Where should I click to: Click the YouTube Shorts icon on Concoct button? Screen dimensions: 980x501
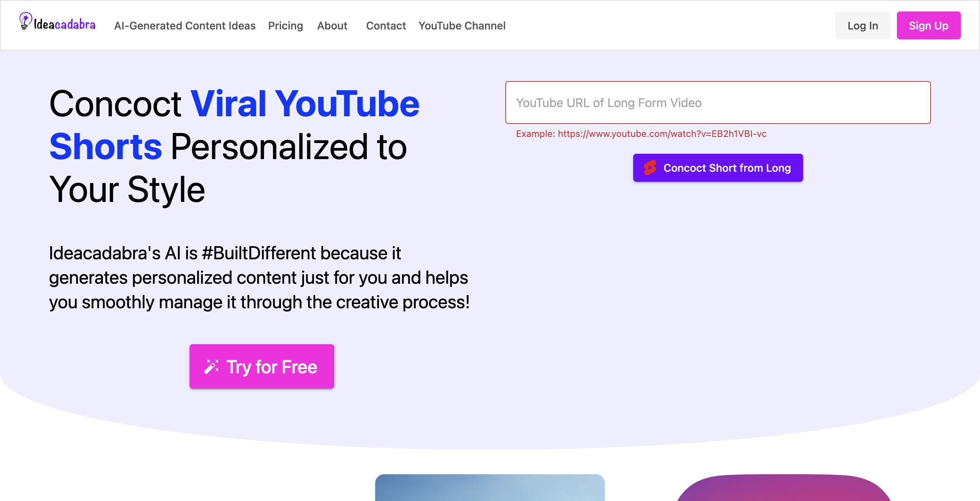tap(650, 168)
